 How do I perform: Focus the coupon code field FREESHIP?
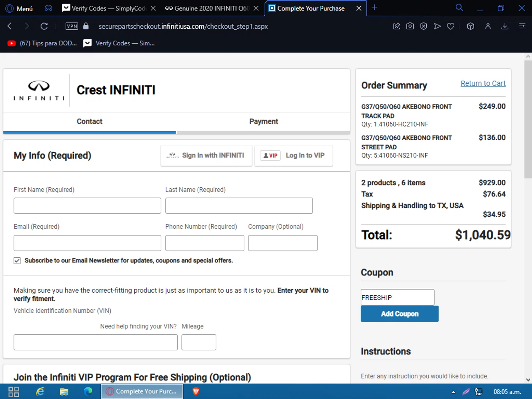[x=397, y=297]
